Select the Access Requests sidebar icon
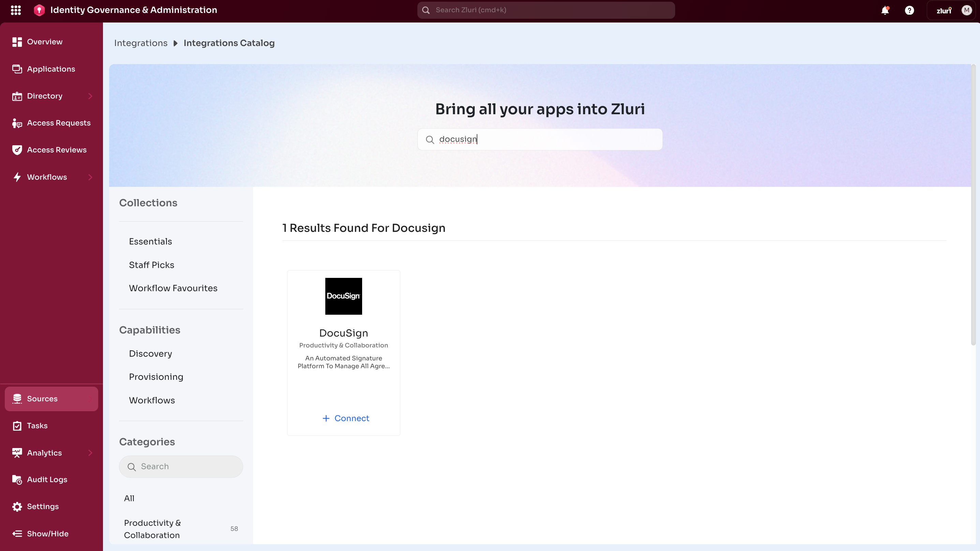980x551 pixels. pyautogui.click(x=51, y=122)
